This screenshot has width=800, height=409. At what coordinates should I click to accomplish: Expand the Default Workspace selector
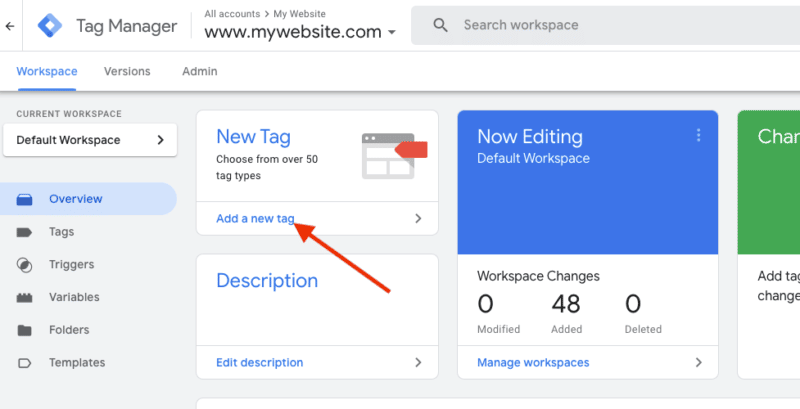[x=90, y=140]
